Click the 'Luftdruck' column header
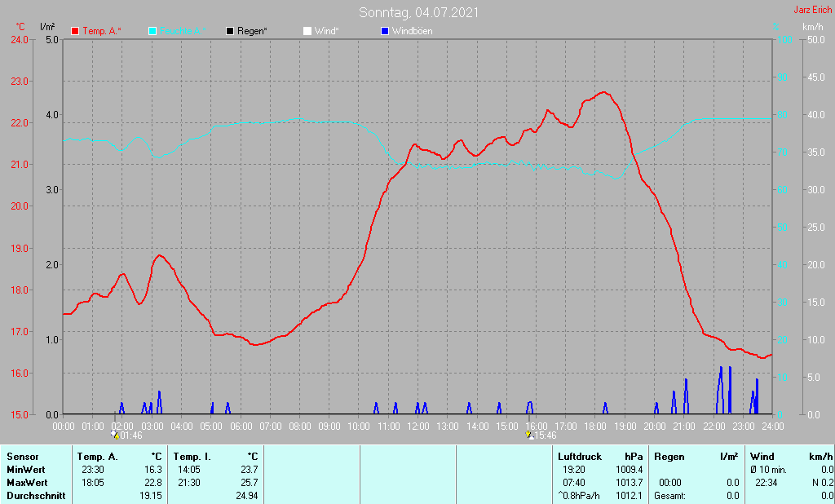Viewport: 835px width, 504px height. [580, 457]
